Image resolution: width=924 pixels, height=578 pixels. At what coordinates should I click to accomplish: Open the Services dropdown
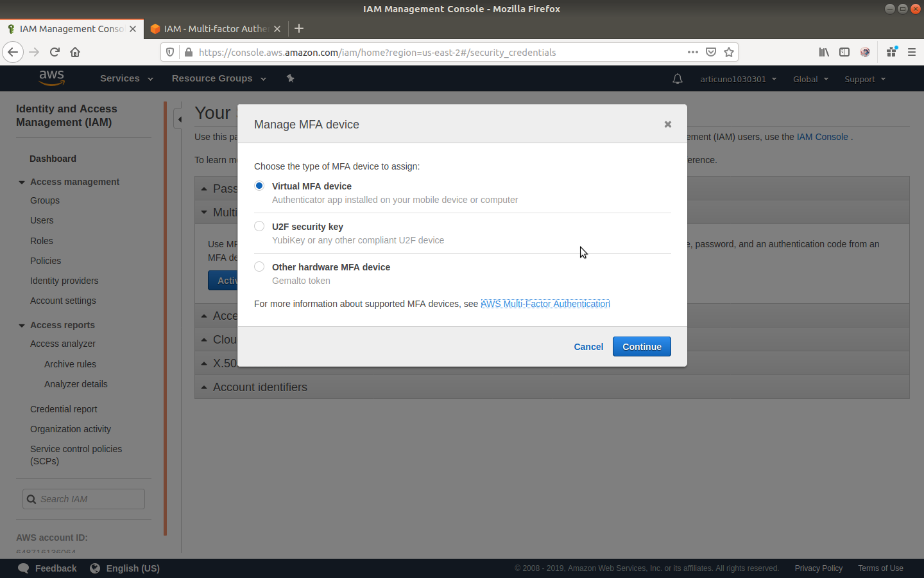[126, 78]
